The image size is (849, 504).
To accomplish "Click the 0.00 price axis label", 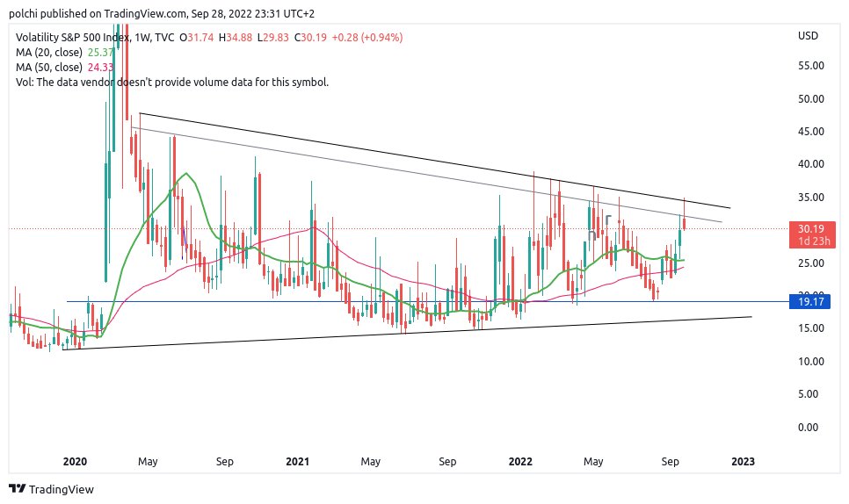I will [809, 428].
